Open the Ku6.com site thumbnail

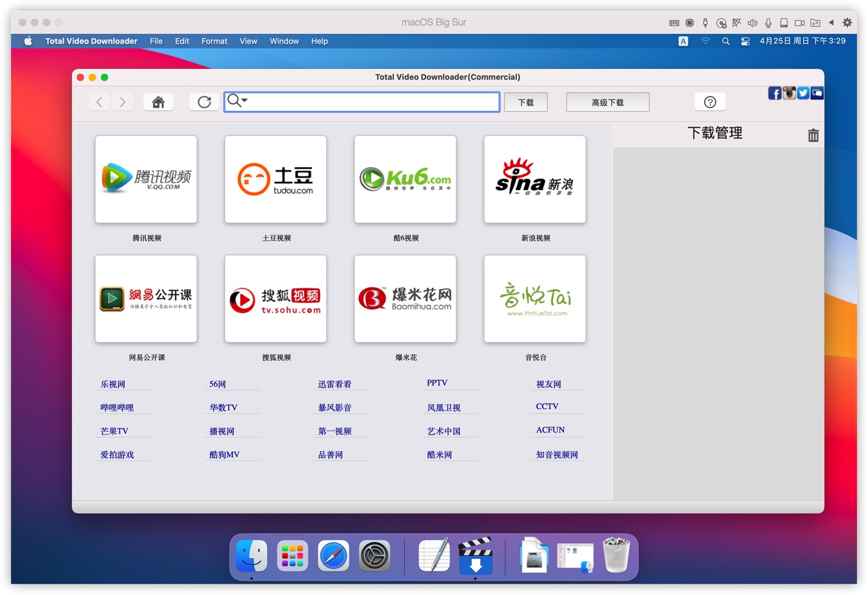tap(405, 179)
